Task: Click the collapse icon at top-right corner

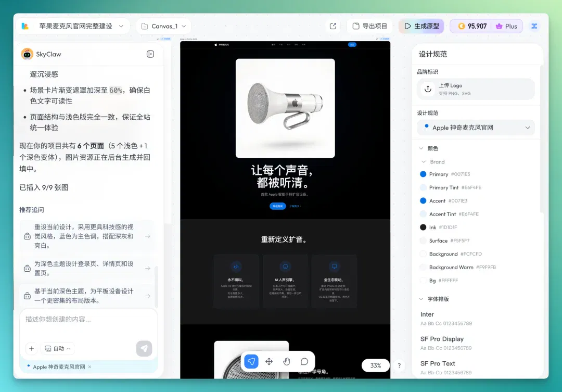Action: click(x=534, y=26)
